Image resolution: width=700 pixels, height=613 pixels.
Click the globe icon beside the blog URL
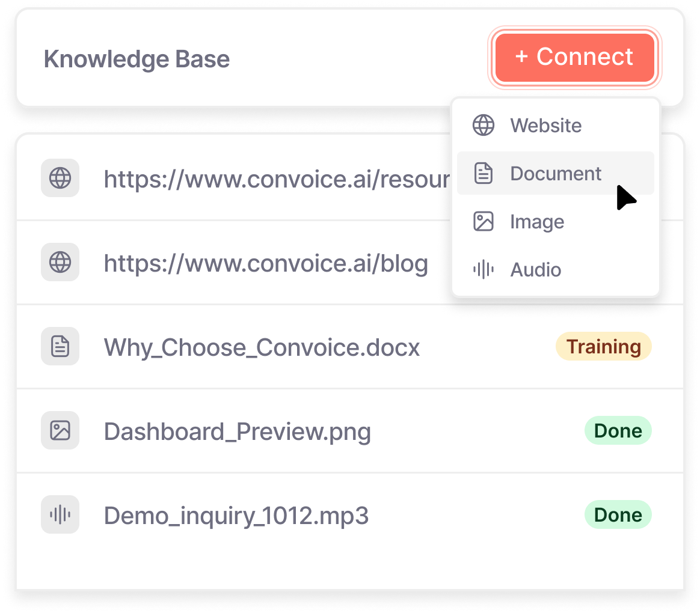60,262
